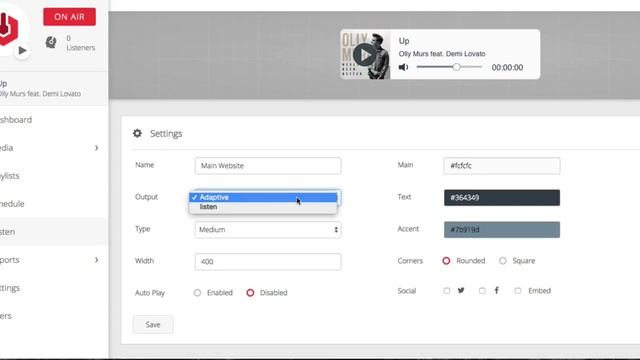This screenshot has width=640, height=360.
Task: Click the Twitter bird icon
Action: [461, 290]
